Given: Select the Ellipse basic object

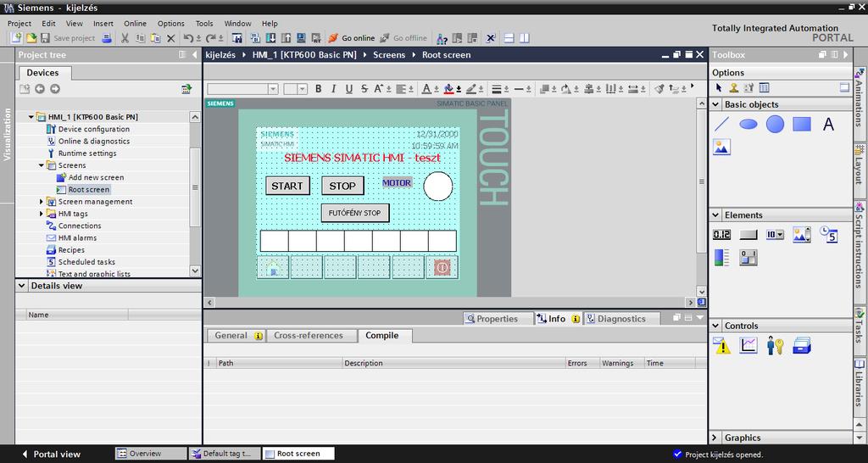Looking at the screenshot, I should (748, 124).
